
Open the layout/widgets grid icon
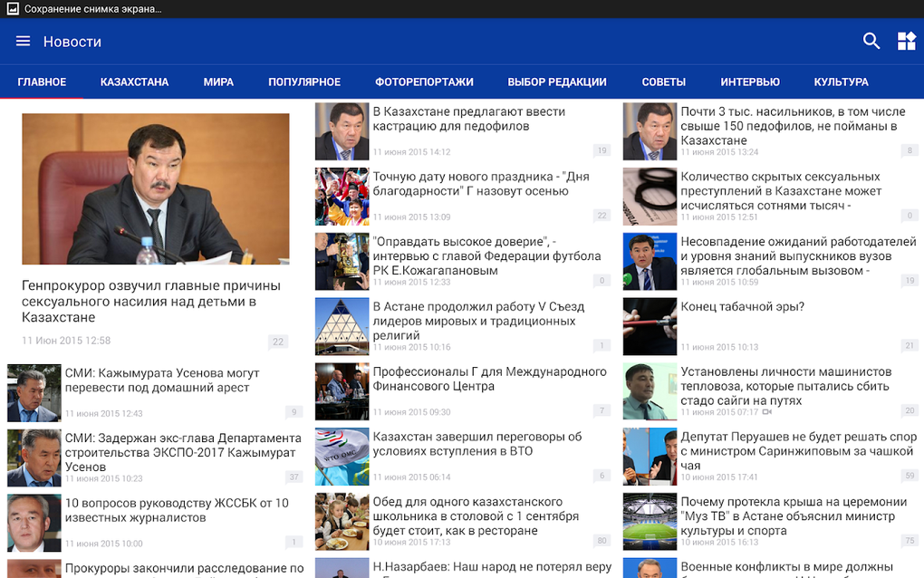tap(906, 42)
